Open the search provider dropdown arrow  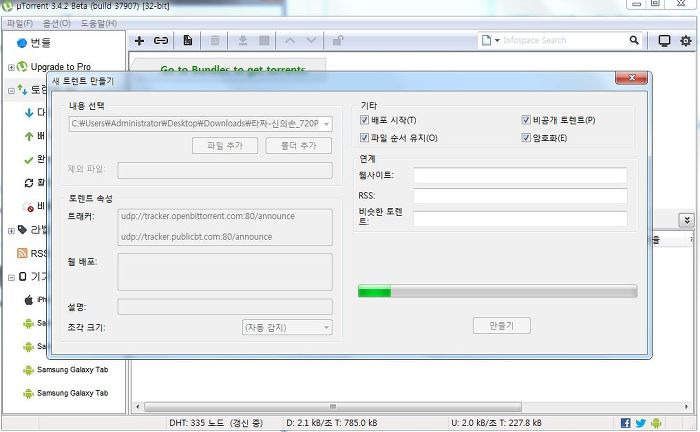497,41
